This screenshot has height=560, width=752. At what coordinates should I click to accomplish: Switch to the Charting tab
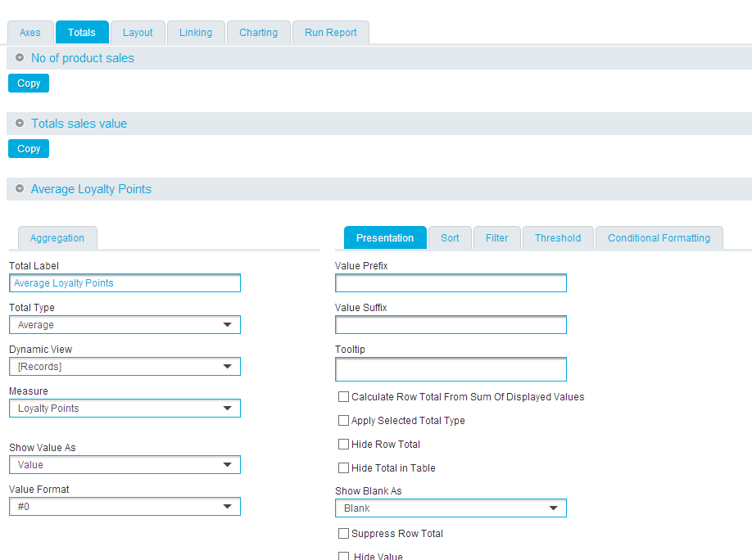coord(258,33)
